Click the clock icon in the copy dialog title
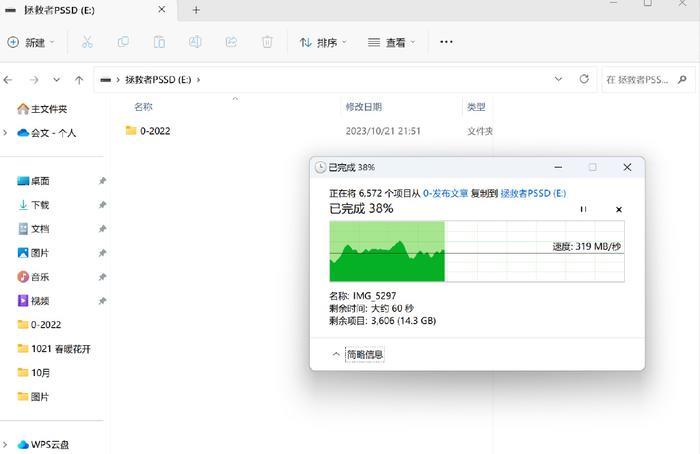Viewport: 700px width, 454px height. pos(320,167)
